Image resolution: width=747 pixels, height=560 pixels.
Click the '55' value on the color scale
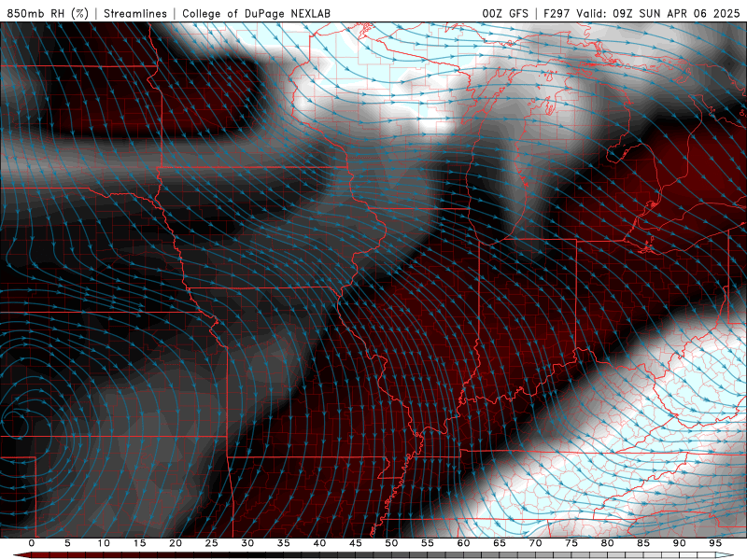tap(428, 543)
